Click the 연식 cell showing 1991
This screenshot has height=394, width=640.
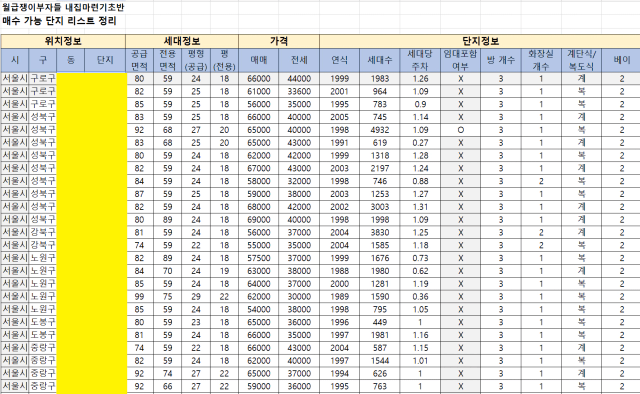tap(340, 143)
